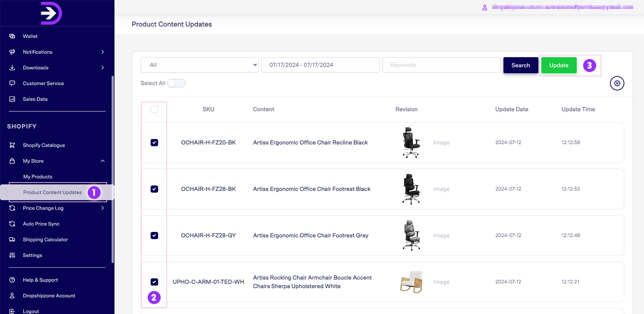Open Help & Support link
This screenshot has height=314, width=644.
tap(40, 280)
